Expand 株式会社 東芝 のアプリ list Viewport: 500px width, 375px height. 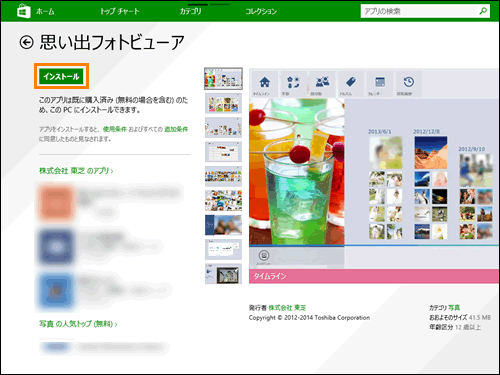76,171
